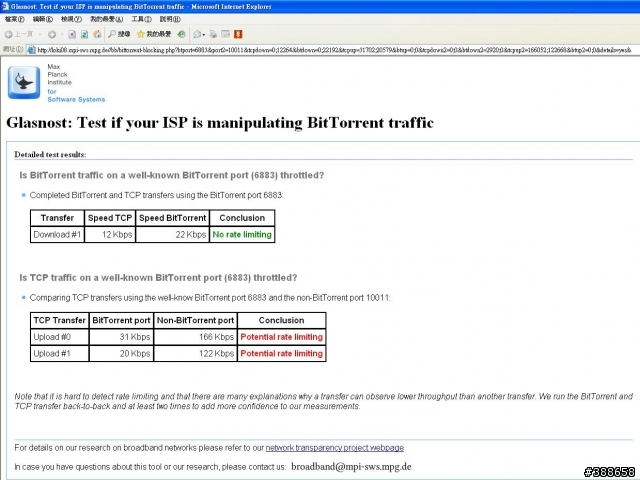Click the Max Planck lamp logo
Viewport: 640px width, 480px height.
pos(24,83)
